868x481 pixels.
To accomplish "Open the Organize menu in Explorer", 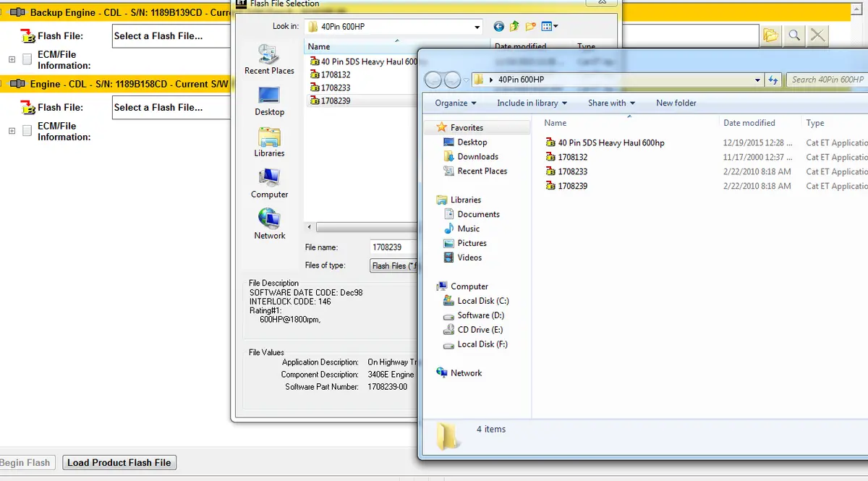I will pyautogui.click(x=456, y=103).
